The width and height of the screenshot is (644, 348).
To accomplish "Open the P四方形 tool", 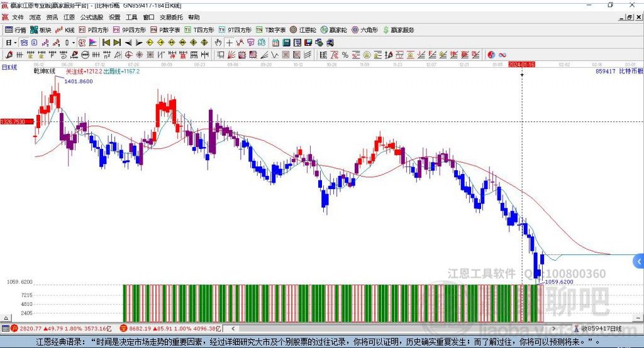I will pyautogui.click(x=93, y=30).
